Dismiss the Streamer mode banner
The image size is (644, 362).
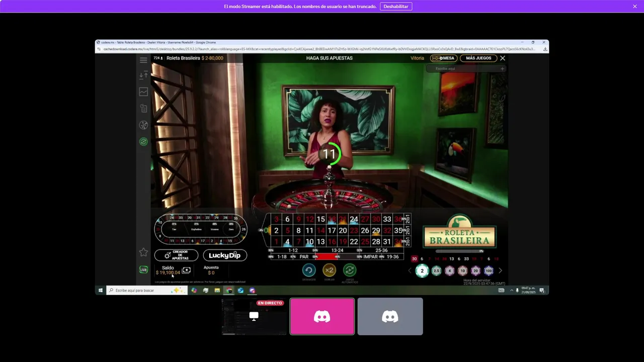coord(635,7)
